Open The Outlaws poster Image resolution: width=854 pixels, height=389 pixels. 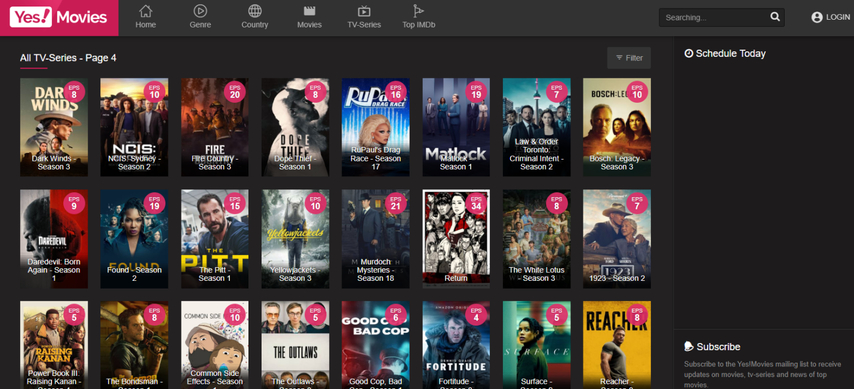[295, 345]
